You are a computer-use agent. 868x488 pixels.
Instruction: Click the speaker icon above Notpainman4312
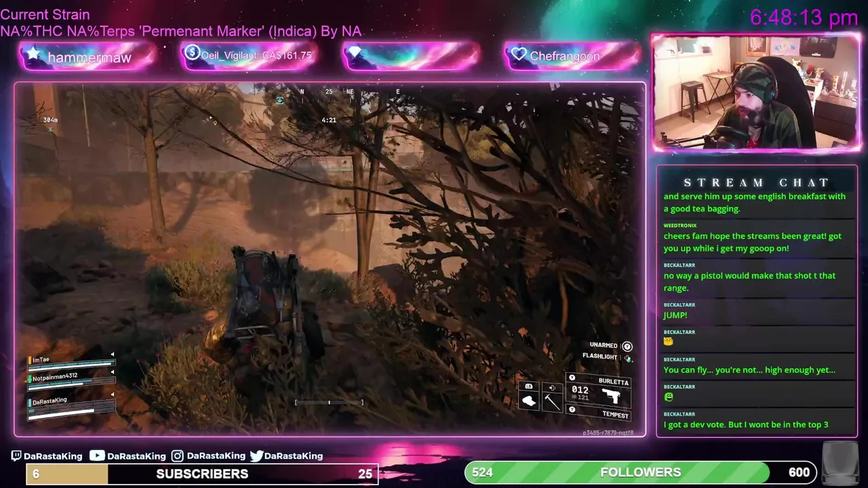click(x=113, y=371)
